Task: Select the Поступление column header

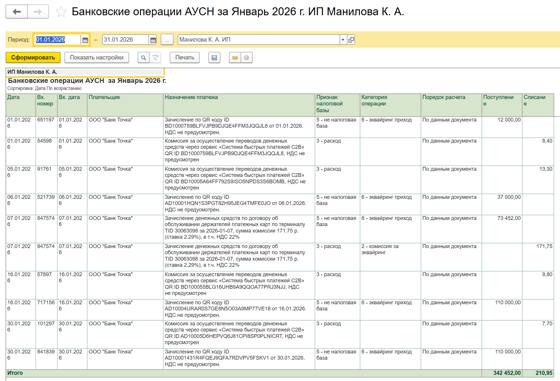Action: pos(502,105)
